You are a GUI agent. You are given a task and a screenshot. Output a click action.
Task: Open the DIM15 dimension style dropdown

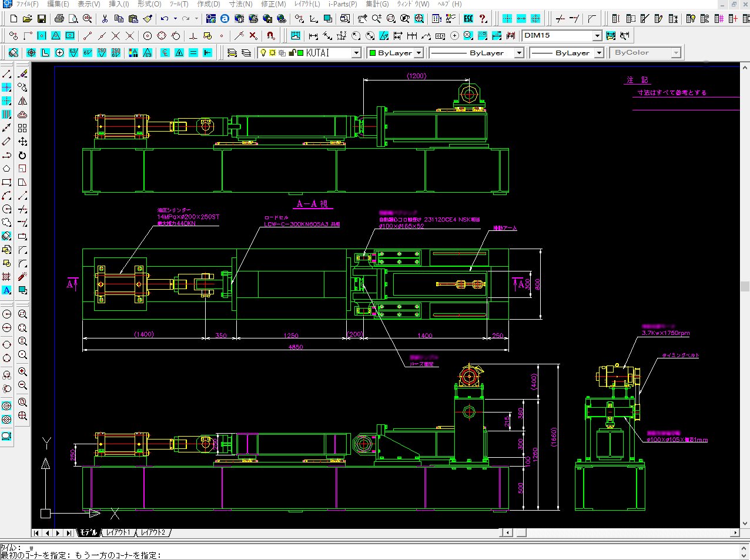(597, 36)
